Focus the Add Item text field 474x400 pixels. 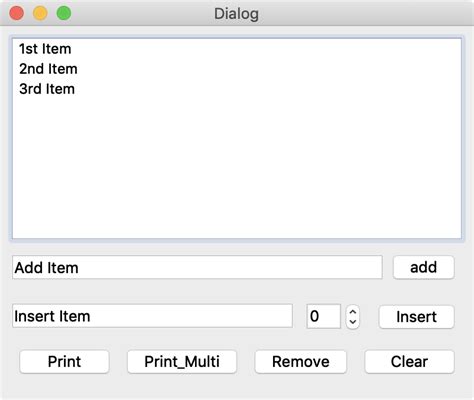click(197, 267)
